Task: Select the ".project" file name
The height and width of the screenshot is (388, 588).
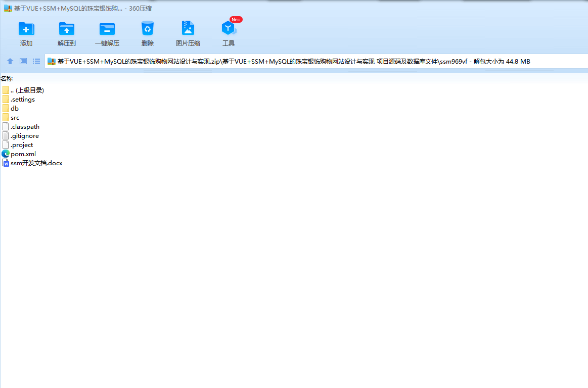Action: click(x=22, y=144)
